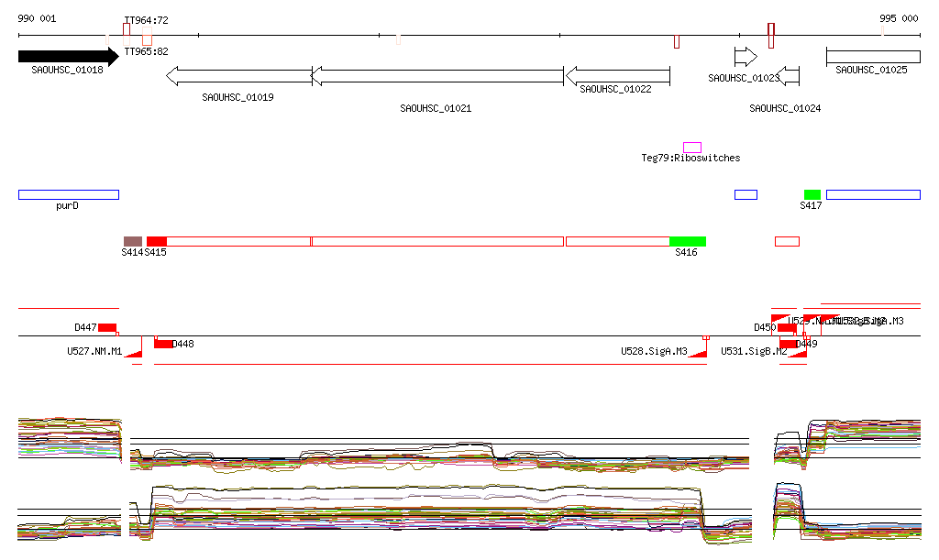Click the D448 label text

click(x=182, y=344)
